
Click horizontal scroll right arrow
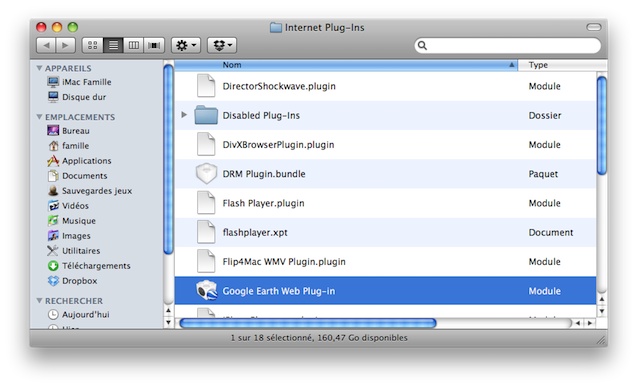pos(590,323)
